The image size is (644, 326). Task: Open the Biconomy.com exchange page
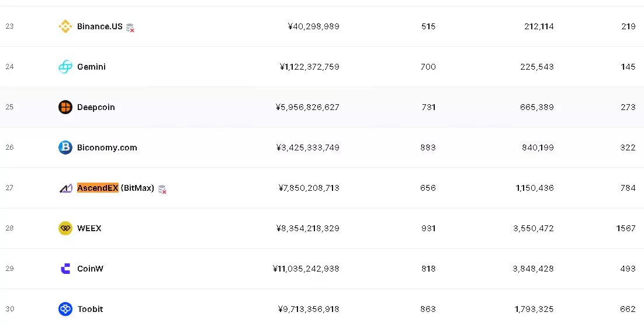107,147
